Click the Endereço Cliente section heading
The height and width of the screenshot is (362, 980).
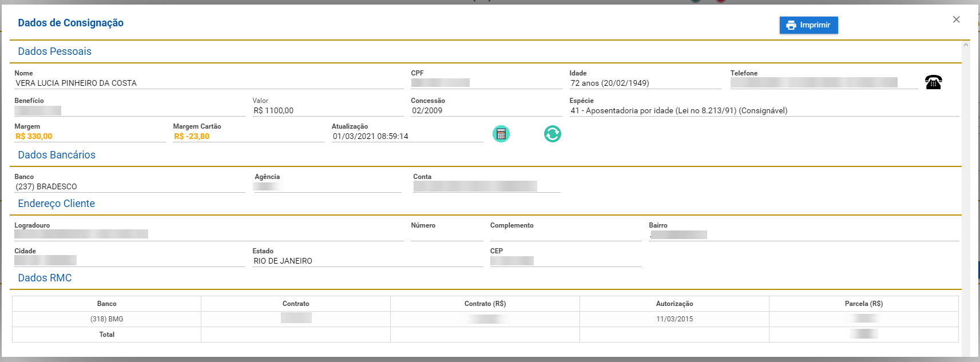pos(57,204)
